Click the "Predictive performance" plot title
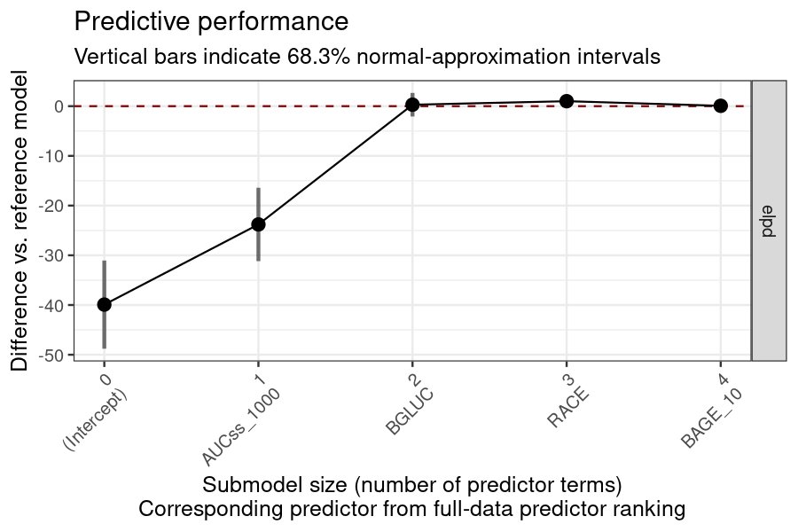Image resolution: width=798 pixels, height=532 pixels. [211, 21]
